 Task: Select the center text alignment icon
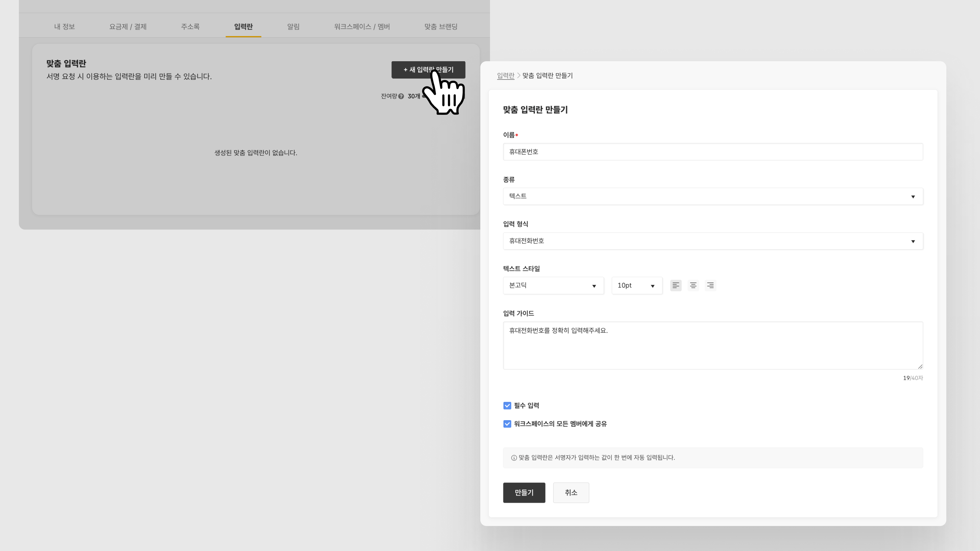coord(693,285)
